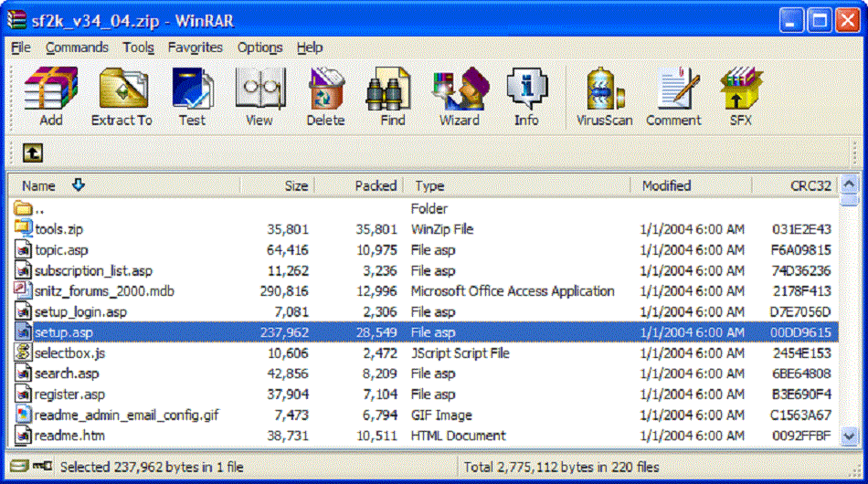
Task: Click the disk icon in status bar
Action: tap(19, 466)
